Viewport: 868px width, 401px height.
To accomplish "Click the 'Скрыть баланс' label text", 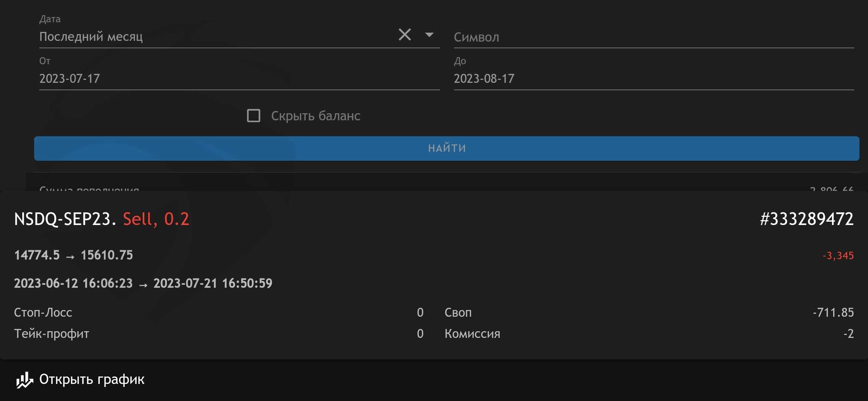I will click(316, 116).
